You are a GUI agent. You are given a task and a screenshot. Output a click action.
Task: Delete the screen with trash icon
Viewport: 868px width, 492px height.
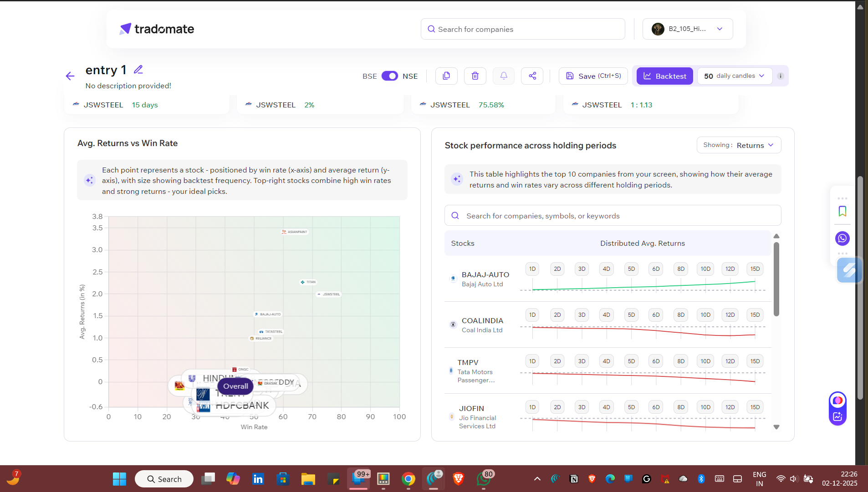coord(475,76)
